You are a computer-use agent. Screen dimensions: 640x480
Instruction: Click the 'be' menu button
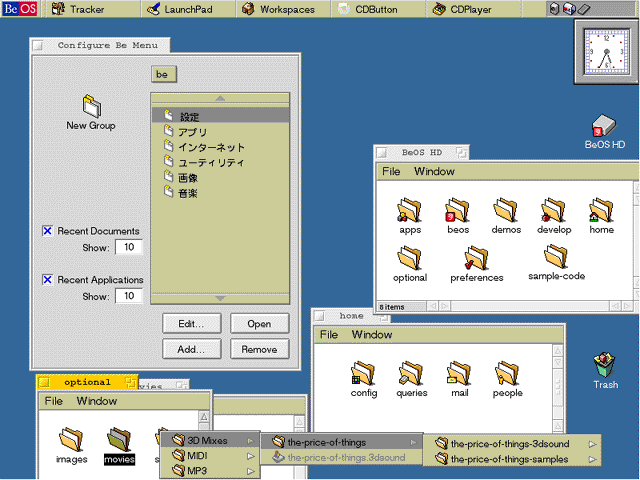tap(164, 74)
